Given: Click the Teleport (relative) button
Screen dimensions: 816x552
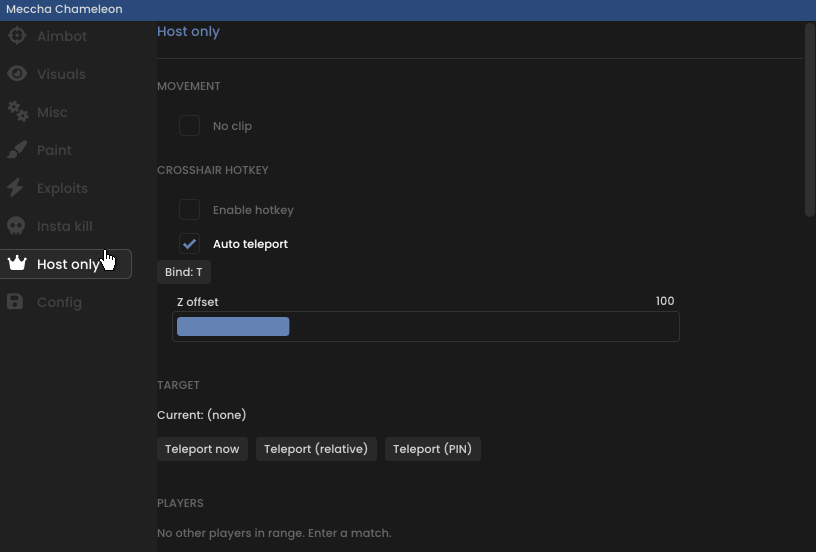Looking at the screenshot, I should 316,449.
